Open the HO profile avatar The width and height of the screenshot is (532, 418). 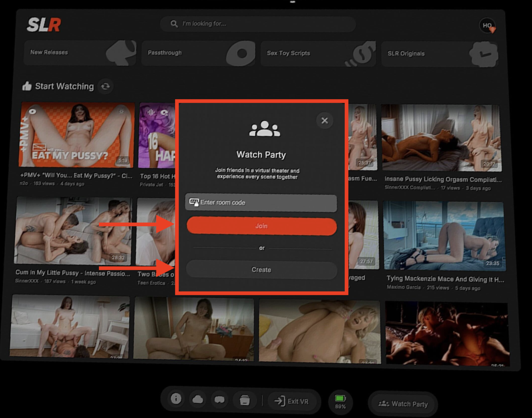coord(487,26)
